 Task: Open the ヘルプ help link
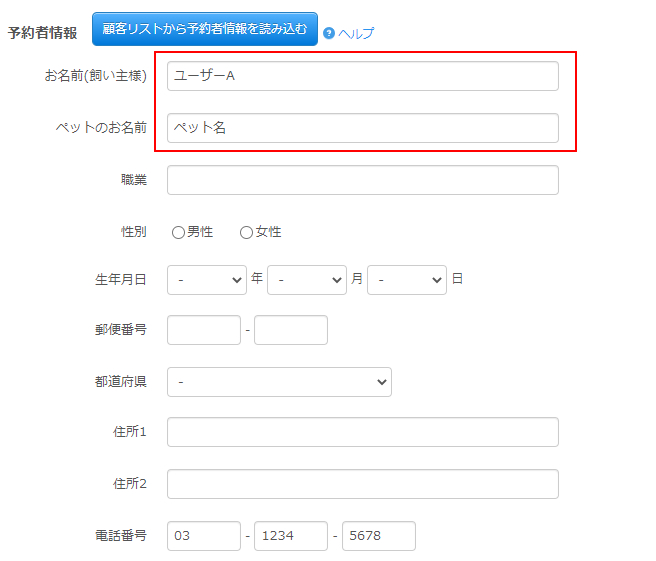[x=355, y=33]
